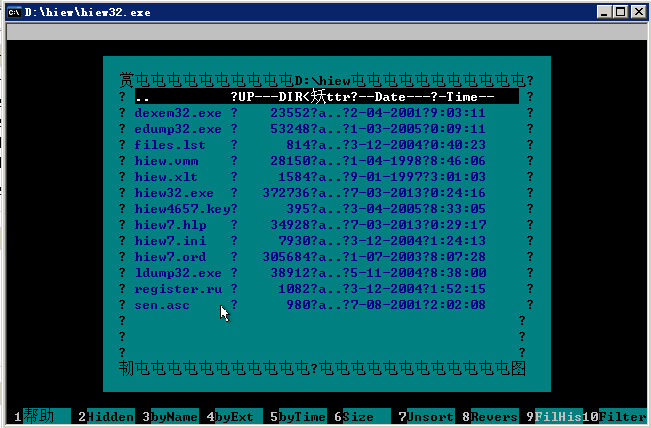Select file hiew.xlt
Screen dimensions: 651x428
[x=166, y=177]
